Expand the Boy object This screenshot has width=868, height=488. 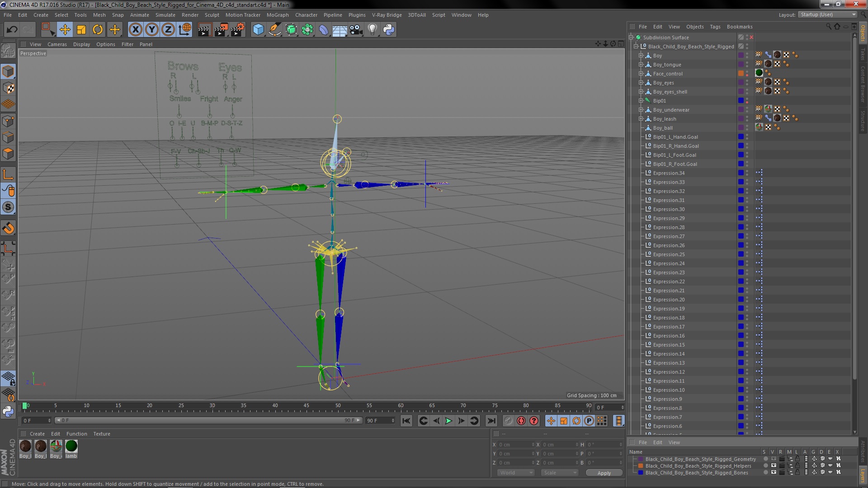coord(641,56)
